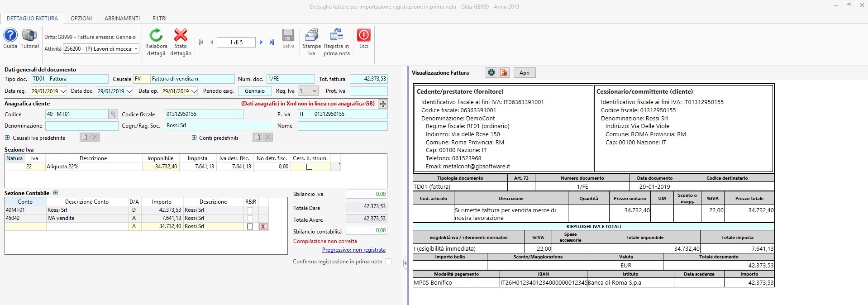Click the Stato dettaglio red X icon
This screenshot has width=868, height=305.
181,35
